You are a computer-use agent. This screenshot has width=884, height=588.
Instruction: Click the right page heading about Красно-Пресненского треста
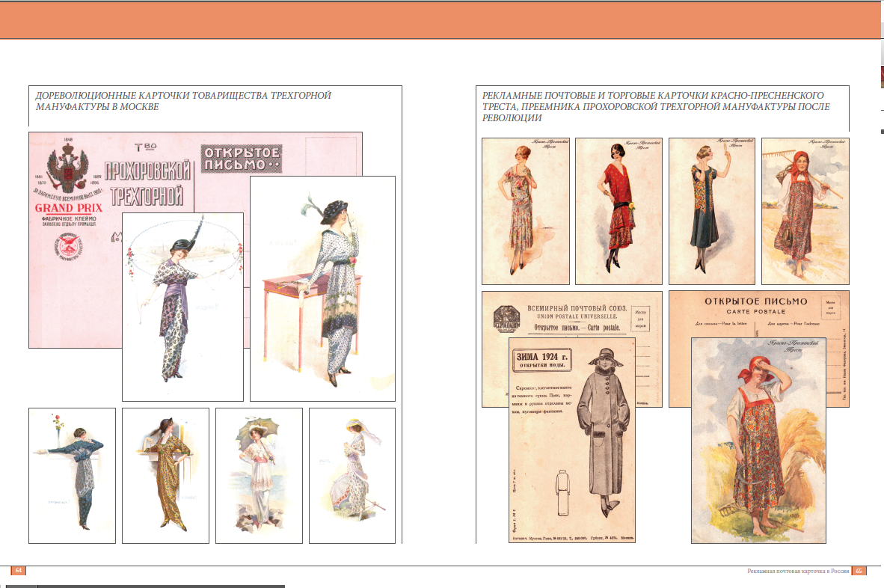pos(656,106)
